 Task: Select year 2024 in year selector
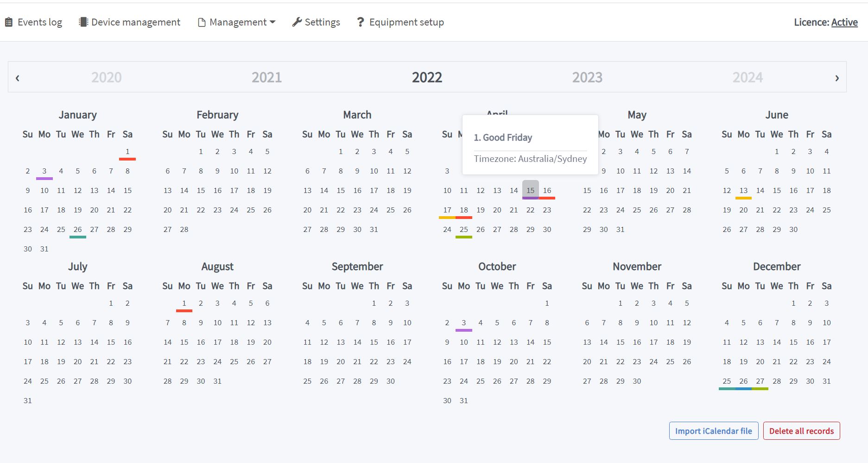pyautogui.click(x=748, y=77)
